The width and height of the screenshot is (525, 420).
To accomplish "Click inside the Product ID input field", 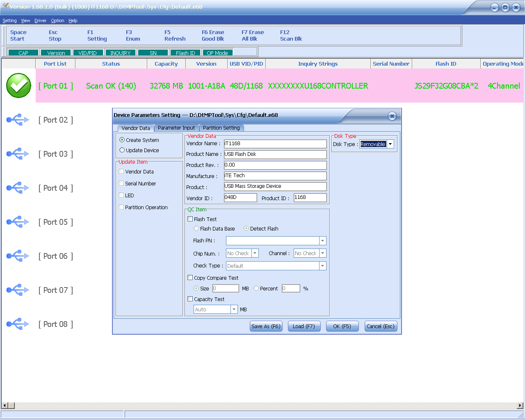I will tap(309, 197).
